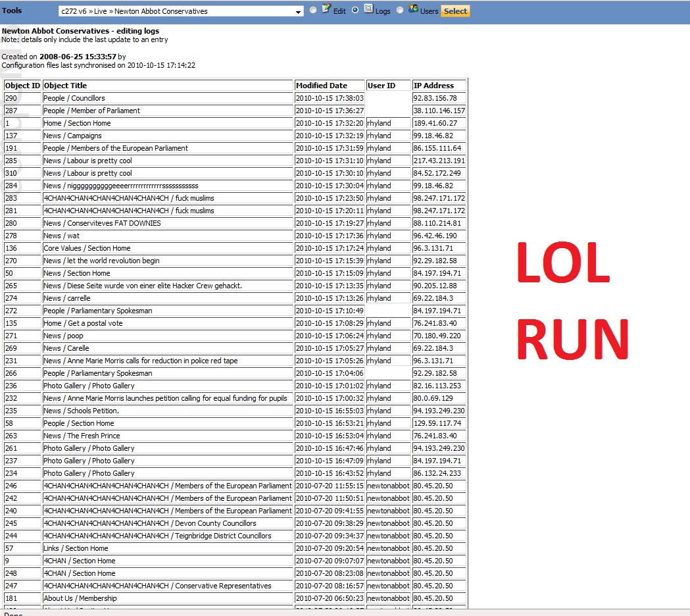Select the Users radio button

[x=399, y=10]
